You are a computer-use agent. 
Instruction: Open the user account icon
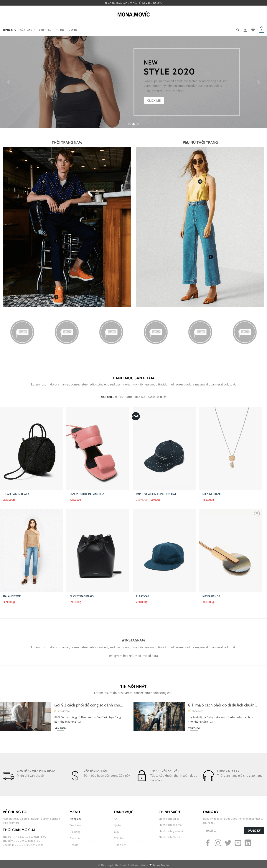[x=245, y=30]
